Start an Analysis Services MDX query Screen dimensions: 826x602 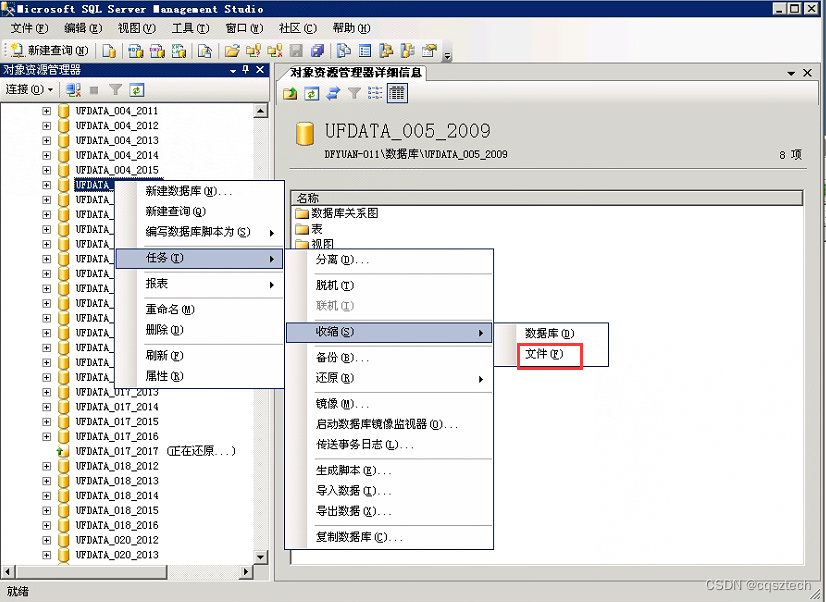[x=135, y=51]
